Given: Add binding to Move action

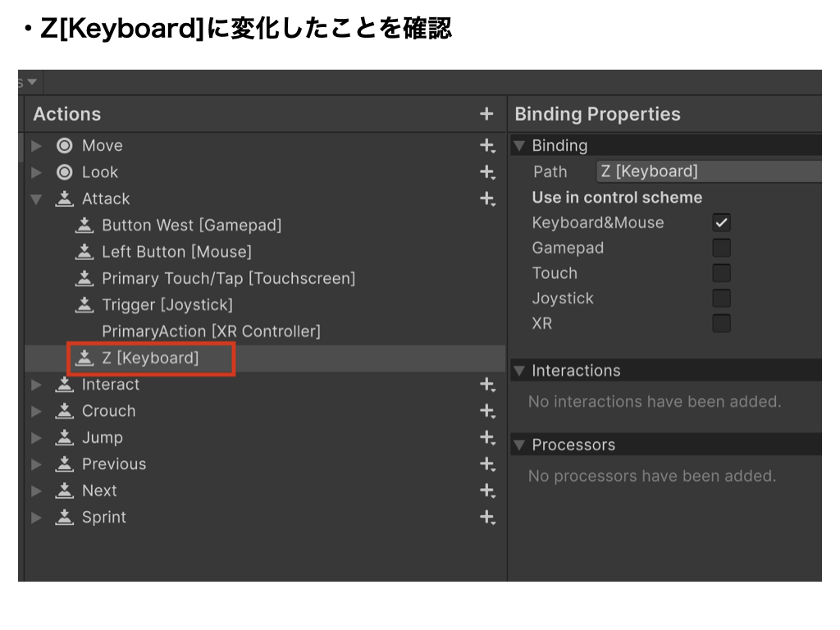Looking at the screenshot, I should [487, 146].
